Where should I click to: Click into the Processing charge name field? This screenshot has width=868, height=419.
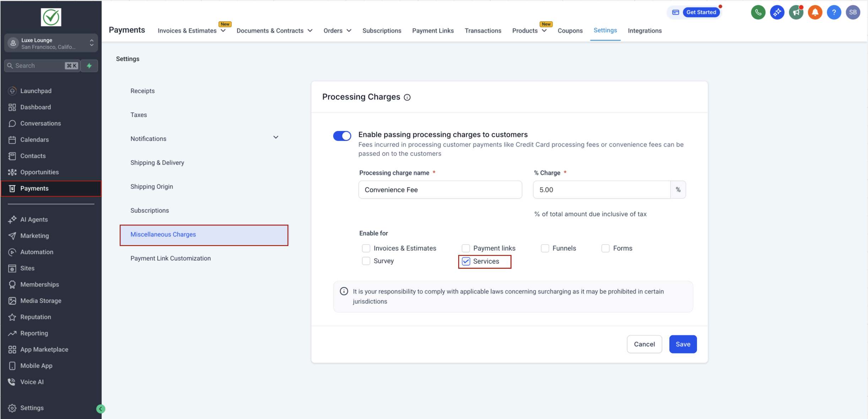[440, 190]
